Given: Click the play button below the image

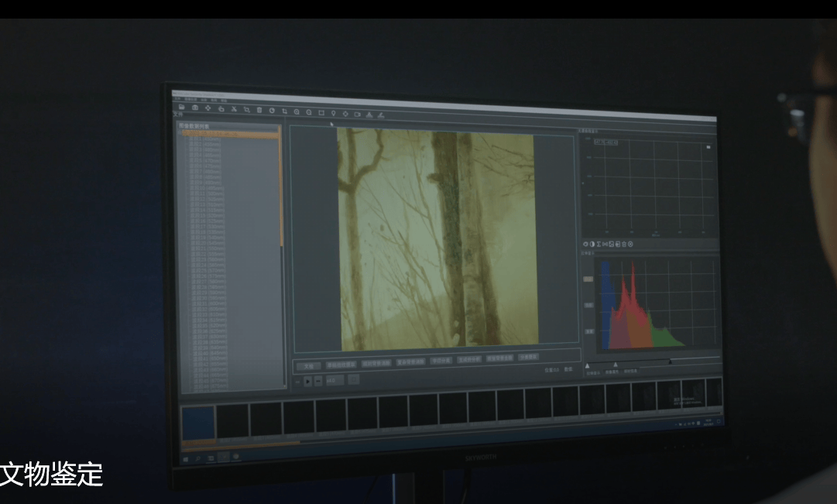Looking at the screenshot, I should point(308,381).
